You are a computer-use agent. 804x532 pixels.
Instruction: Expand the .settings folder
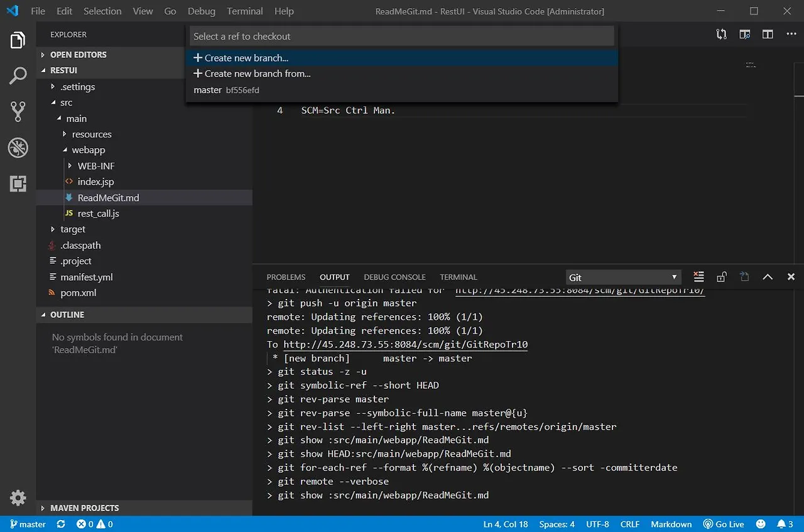click(144, 87)
